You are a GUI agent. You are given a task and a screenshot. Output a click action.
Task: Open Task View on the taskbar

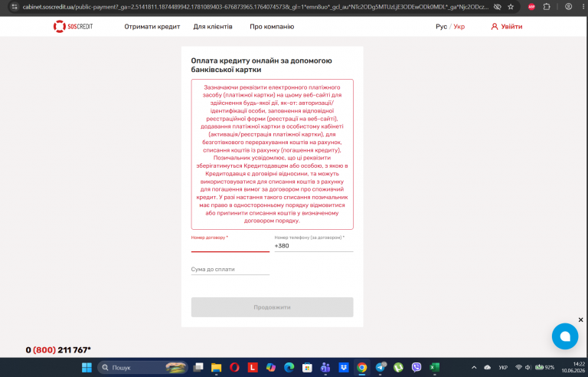pyautogui.click(x=198, y=367)
